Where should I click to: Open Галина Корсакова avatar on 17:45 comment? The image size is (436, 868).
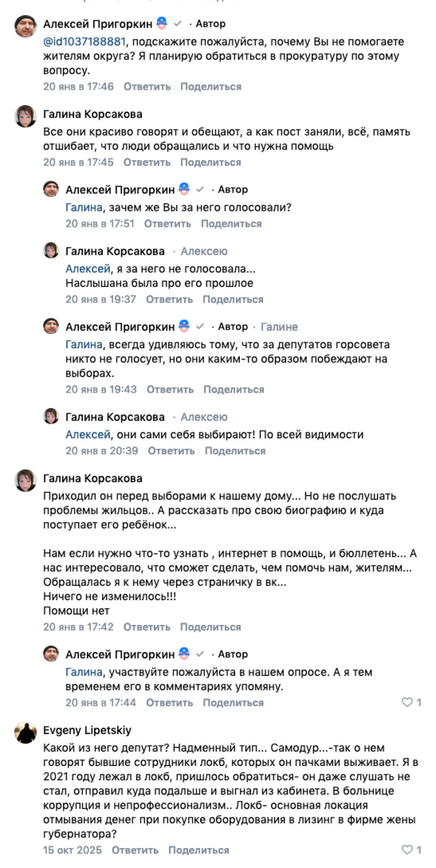click(x=26, y=116)
